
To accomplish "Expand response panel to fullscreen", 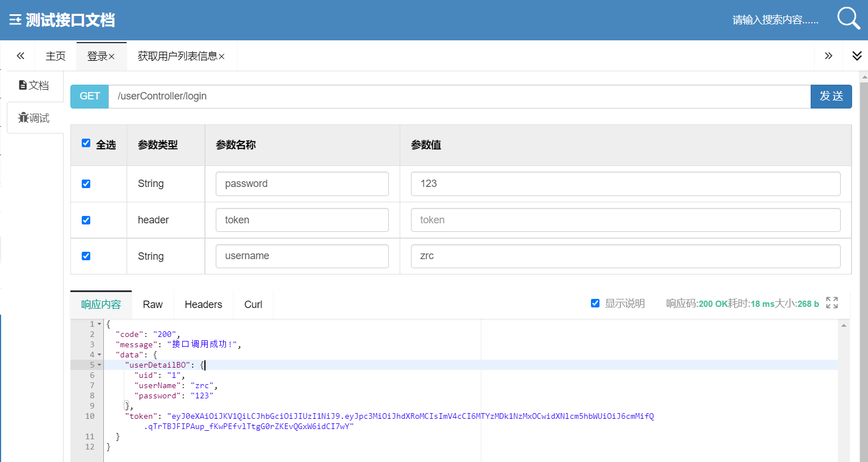I will pyautogui.click(x=832, y=303).
